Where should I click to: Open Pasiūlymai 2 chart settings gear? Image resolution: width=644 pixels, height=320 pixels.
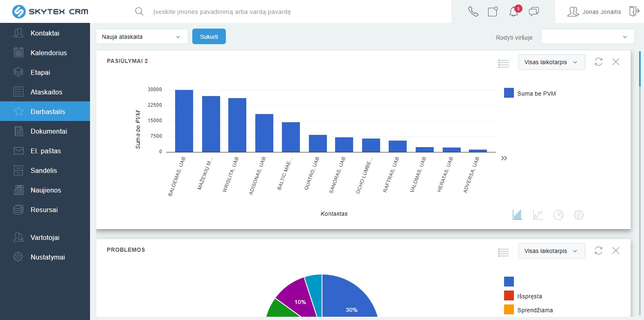579,215
